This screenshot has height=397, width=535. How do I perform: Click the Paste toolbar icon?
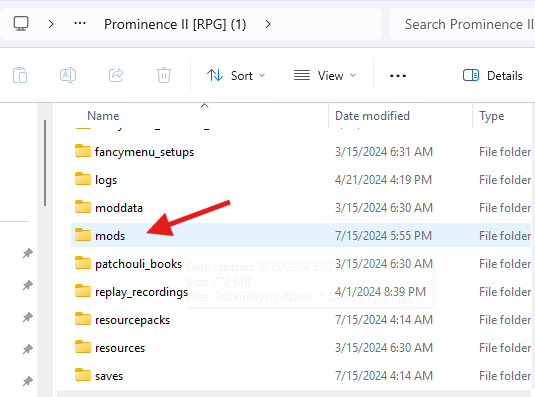click(x=20, y=75)
